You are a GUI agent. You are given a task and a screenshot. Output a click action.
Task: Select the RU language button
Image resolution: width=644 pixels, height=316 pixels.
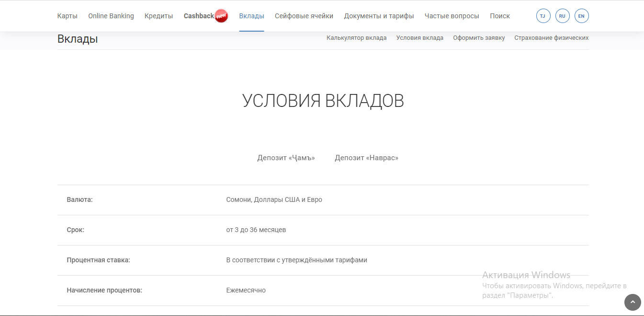click(x=562, y=16)
